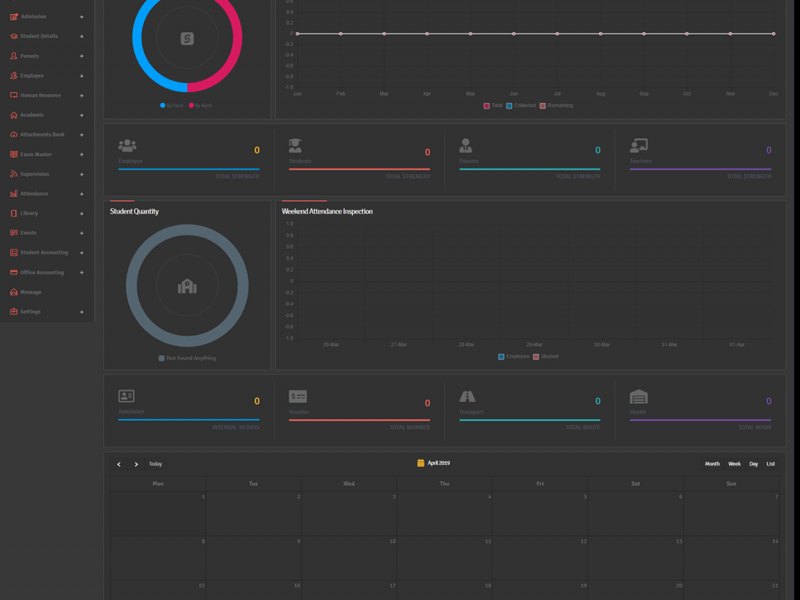Click the Library sidebar icon
The image size is (800, 600).
[14, 213]
